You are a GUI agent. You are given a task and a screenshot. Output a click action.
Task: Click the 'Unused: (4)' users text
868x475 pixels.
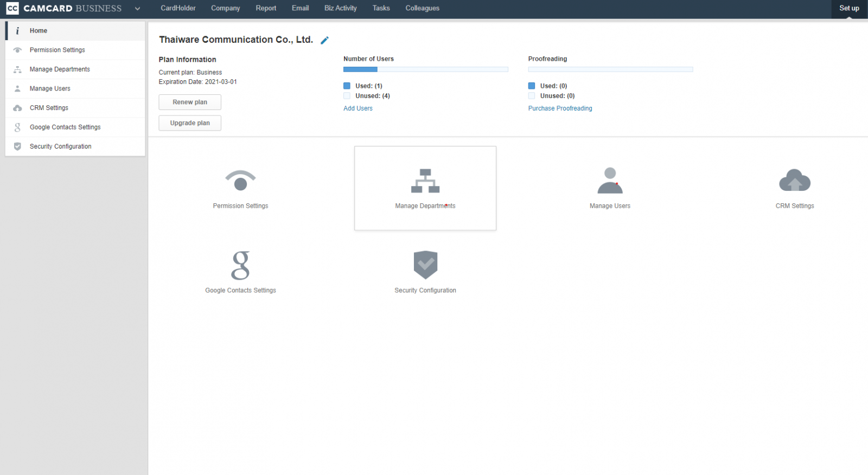tap(373, 96)
